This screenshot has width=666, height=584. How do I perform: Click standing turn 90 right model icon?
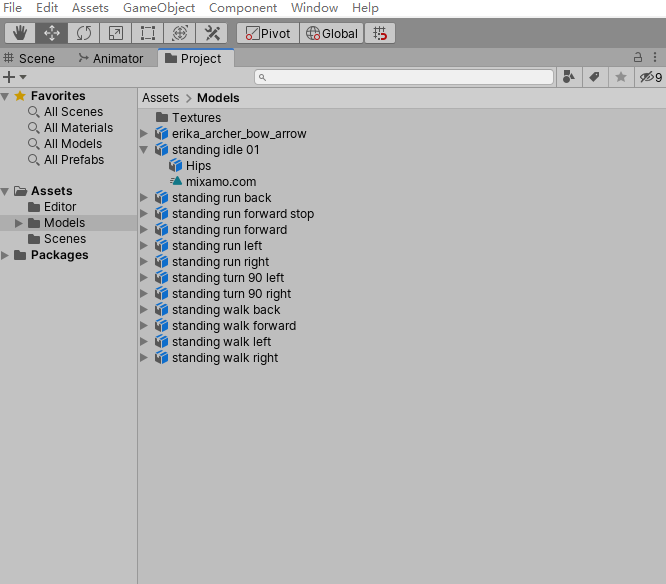tap(161, 293)
